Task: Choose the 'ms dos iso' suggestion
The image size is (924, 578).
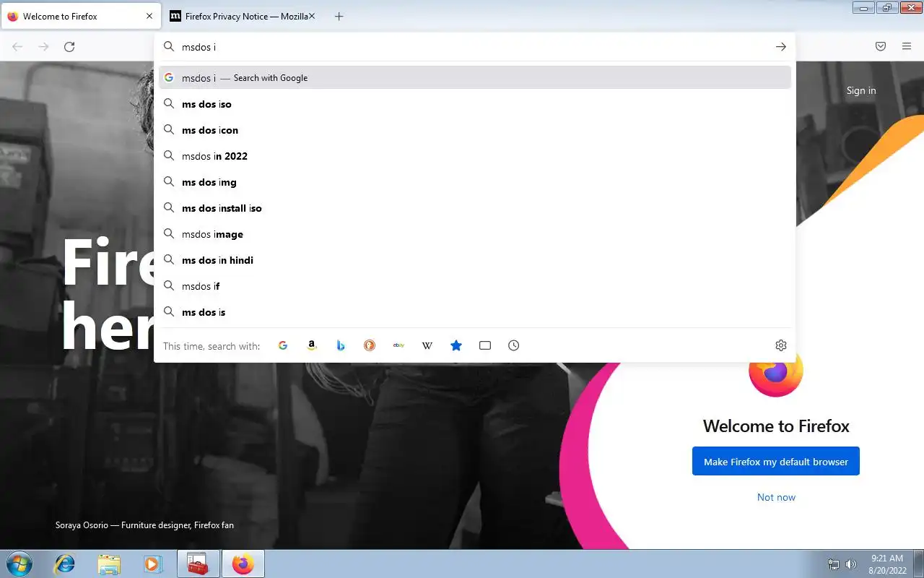Action: [475, 104]
